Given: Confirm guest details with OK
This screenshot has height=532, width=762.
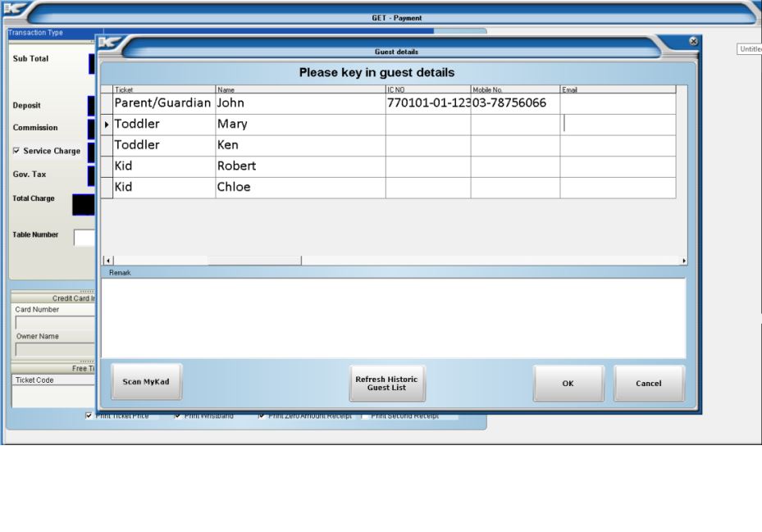Looking at the screenshot, I should pyautogui.click(x=568, y=384).
